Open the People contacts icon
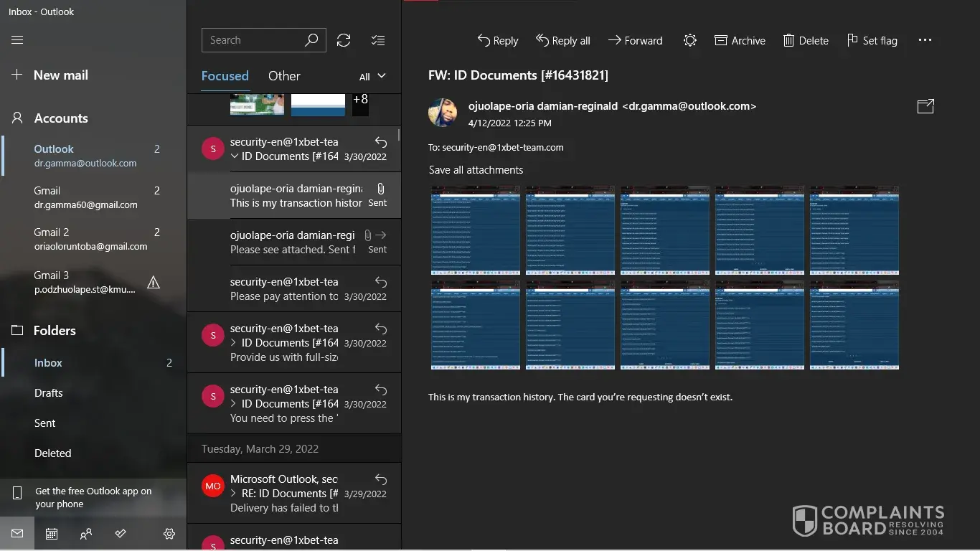The width and height of the screenshot is (980, 551). (x=86, y=534)
